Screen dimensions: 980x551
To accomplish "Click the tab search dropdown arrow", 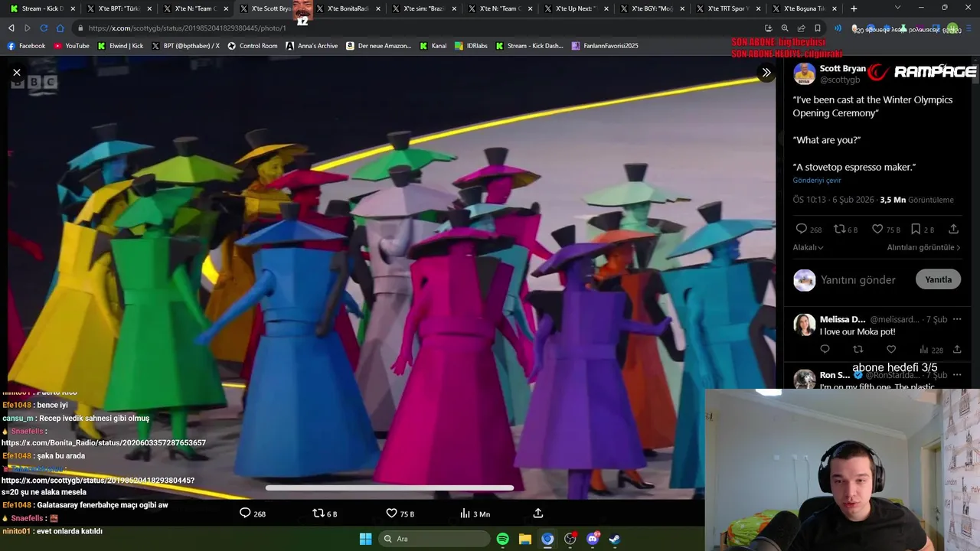I will (898, 8).
